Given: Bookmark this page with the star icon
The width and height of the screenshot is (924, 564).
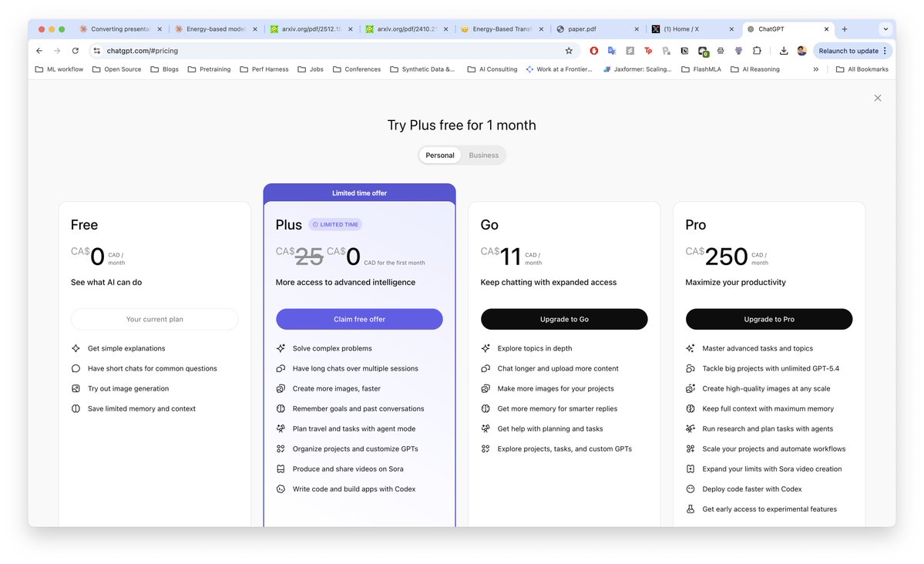Looking at the screenshot, I should coord(569,51).
